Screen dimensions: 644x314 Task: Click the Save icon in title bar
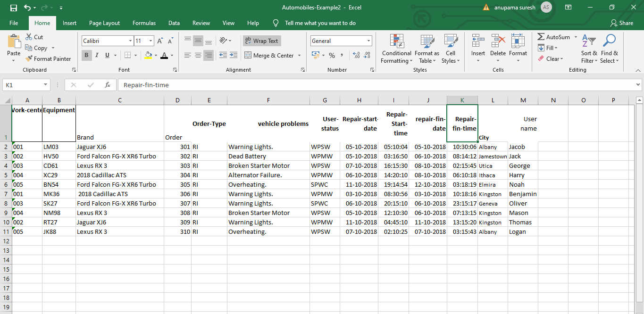pos(13,8)
